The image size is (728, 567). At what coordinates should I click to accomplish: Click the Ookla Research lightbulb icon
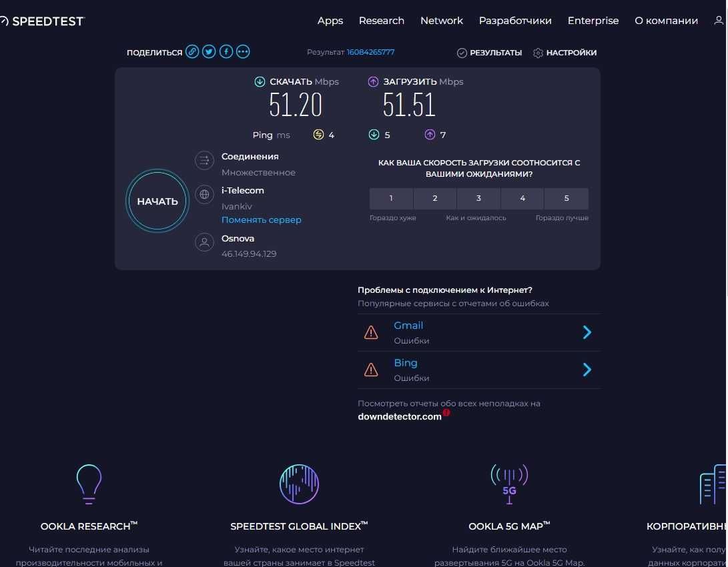click(x=89, y=484)
